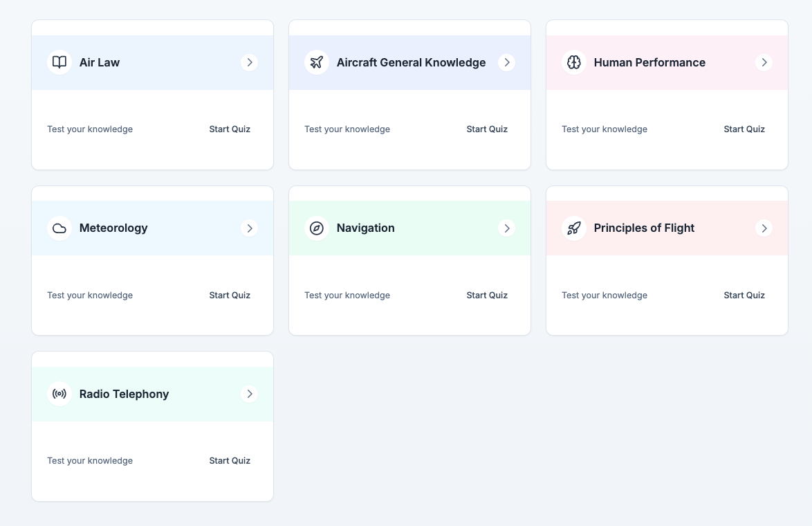Select the Navigation chevron arrow

click(506, 228)
